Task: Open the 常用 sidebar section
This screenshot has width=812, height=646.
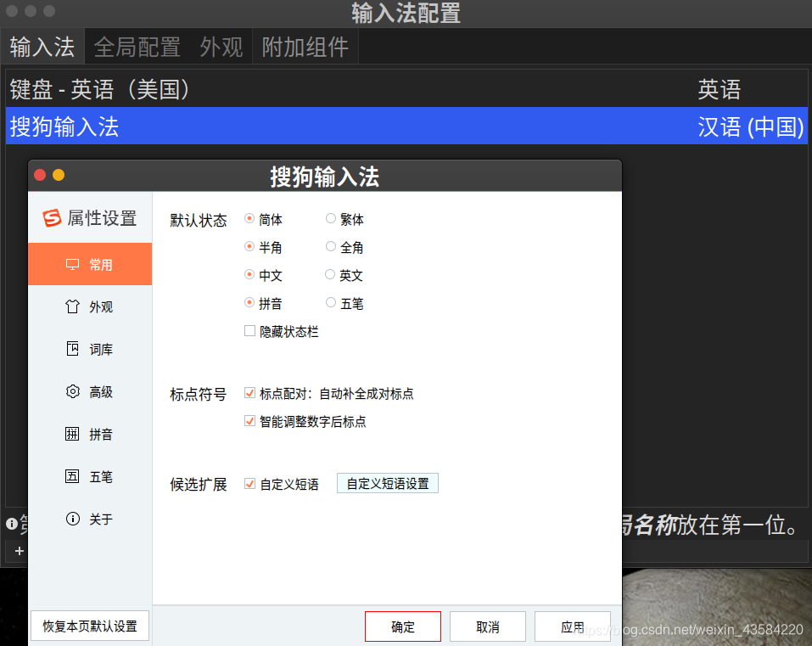Action: 90,264
